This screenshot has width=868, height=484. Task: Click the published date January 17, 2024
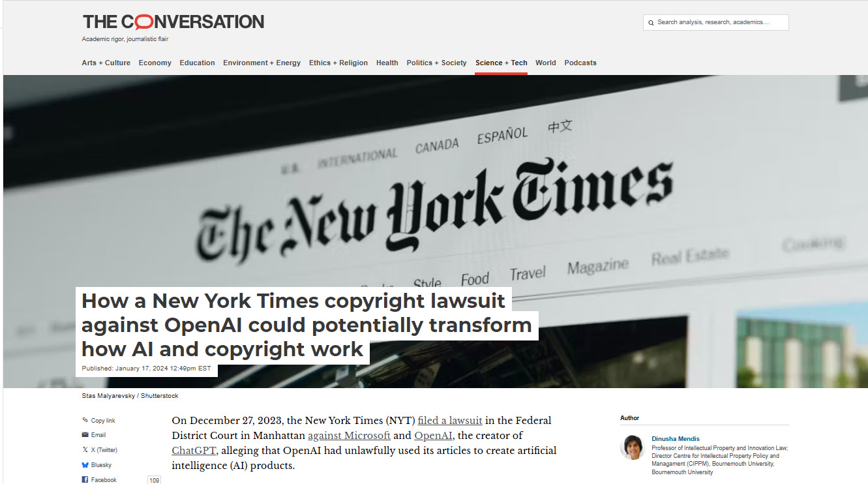click(x=146, y=369)
